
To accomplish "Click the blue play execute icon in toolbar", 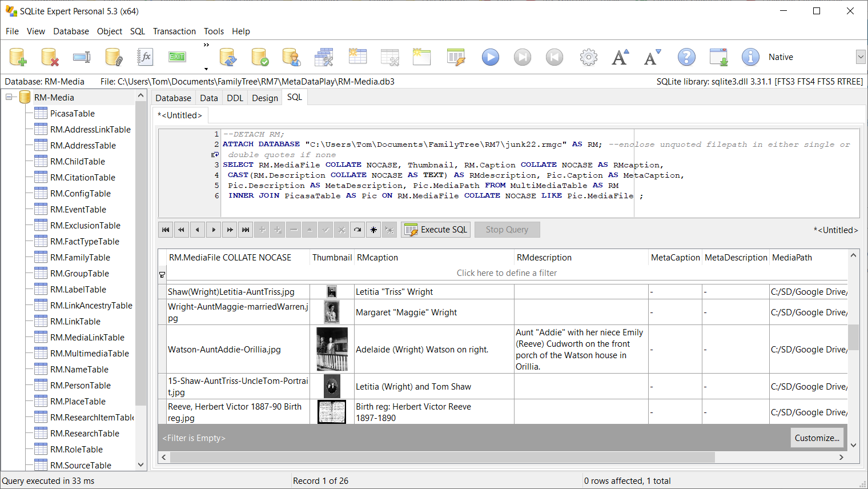I will (x=490, y=57).
